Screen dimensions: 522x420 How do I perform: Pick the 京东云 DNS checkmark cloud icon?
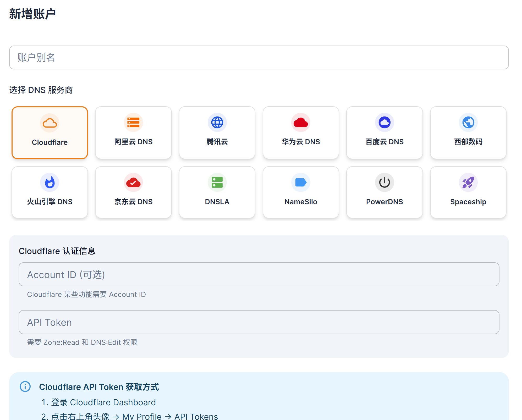(133, 182)
